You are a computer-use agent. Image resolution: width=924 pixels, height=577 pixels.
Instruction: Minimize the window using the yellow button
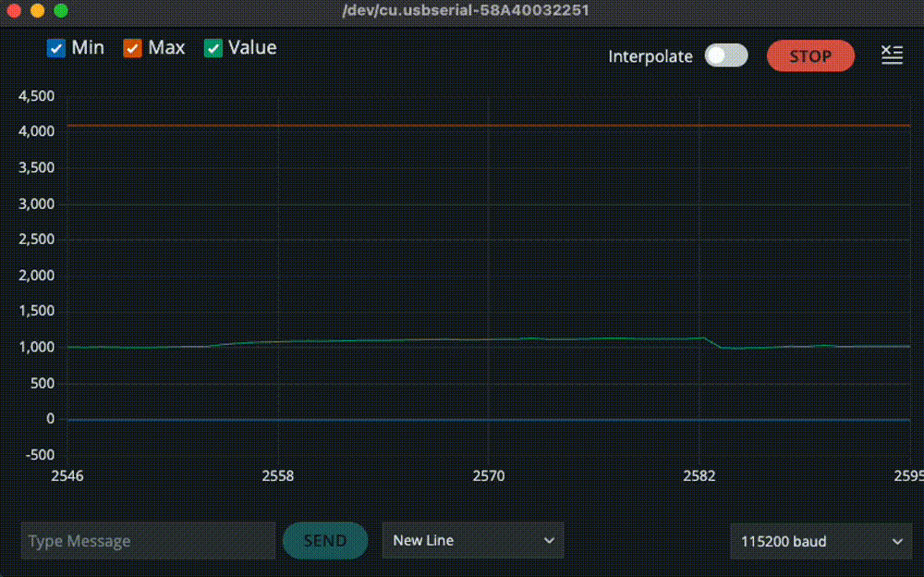(37, 11)
